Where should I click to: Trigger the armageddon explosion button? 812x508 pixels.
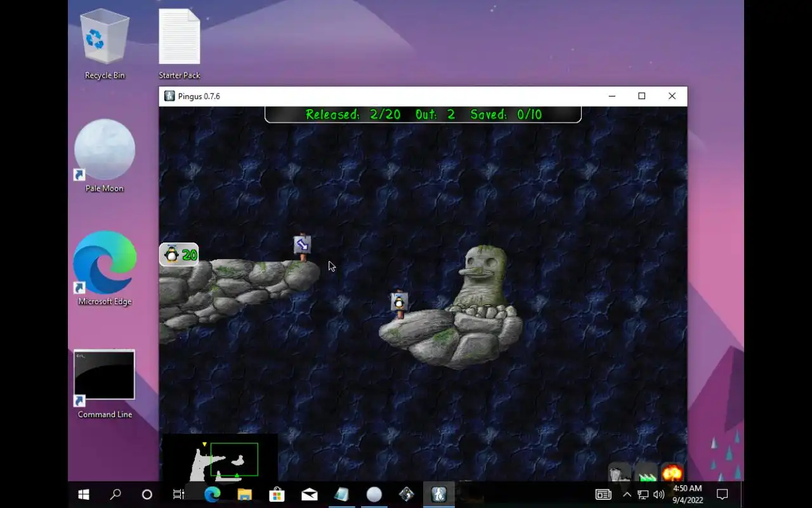[x=672, y=473]
